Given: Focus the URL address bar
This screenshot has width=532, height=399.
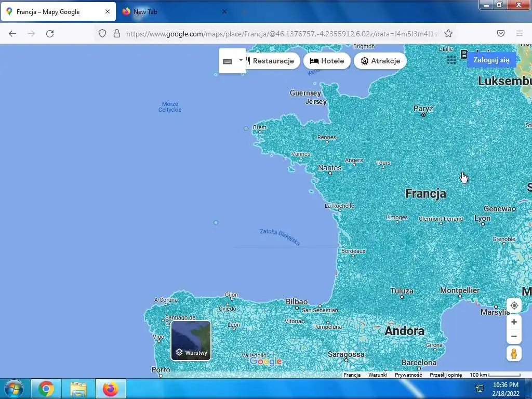Looking at the screenshot, I should (x=282, y=34).
